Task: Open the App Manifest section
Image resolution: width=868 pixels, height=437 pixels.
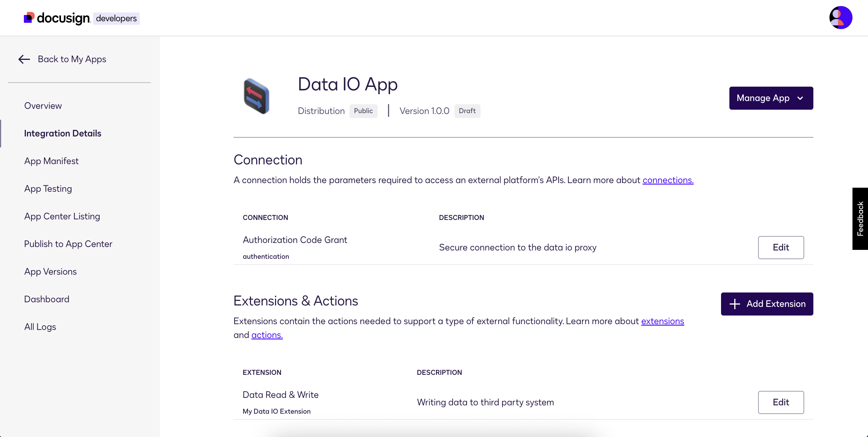Action: pos(51,161)
